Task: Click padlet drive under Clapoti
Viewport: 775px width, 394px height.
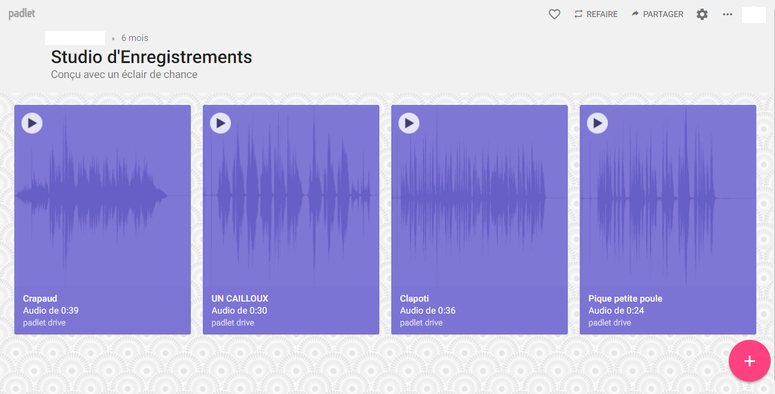Action: (421, 323)
